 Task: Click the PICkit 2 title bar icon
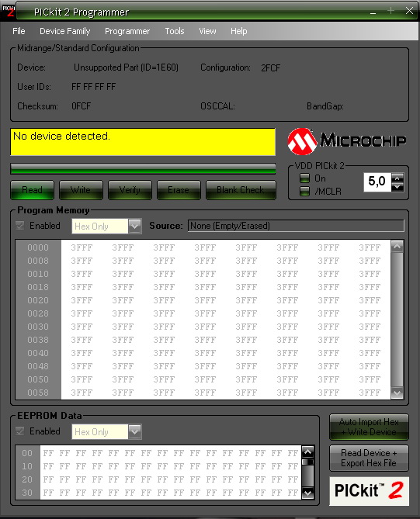[x=9, y=10]
